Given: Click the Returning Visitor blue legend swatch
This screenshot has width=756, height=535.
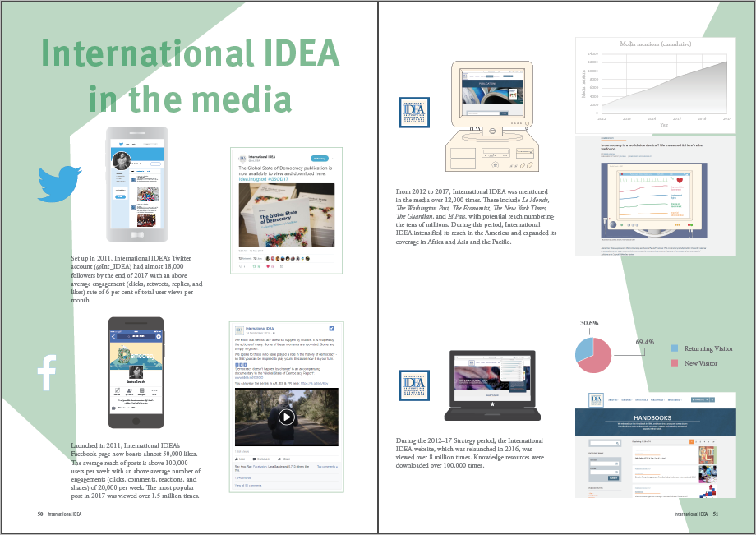Looking at the screenshot, I should 675,348.
